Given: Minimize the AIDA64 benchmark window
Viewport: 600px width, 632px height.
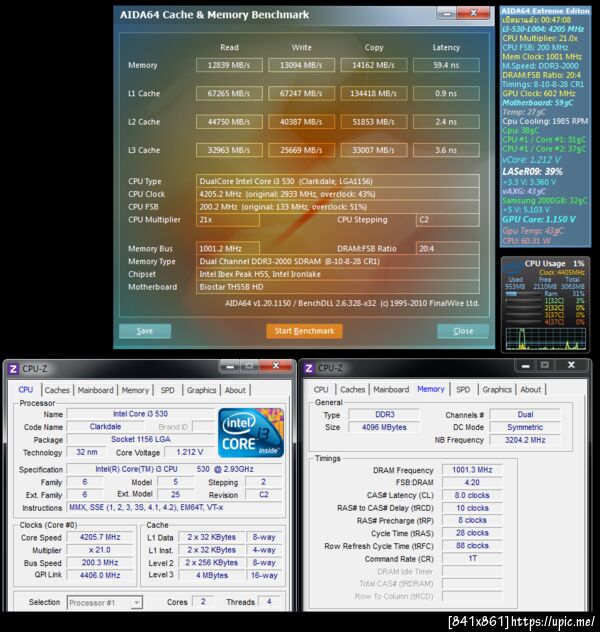Looking at the screenshot, I should pos(446,13).
